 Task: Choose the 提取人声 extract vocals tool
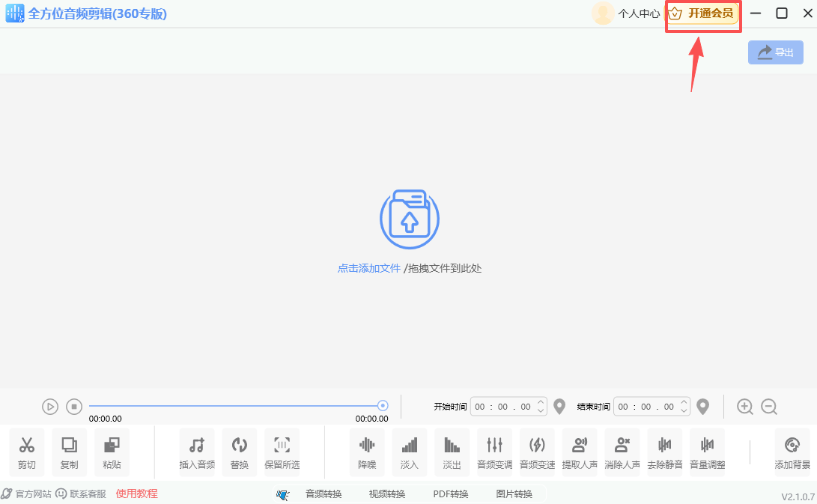point(580,452)
